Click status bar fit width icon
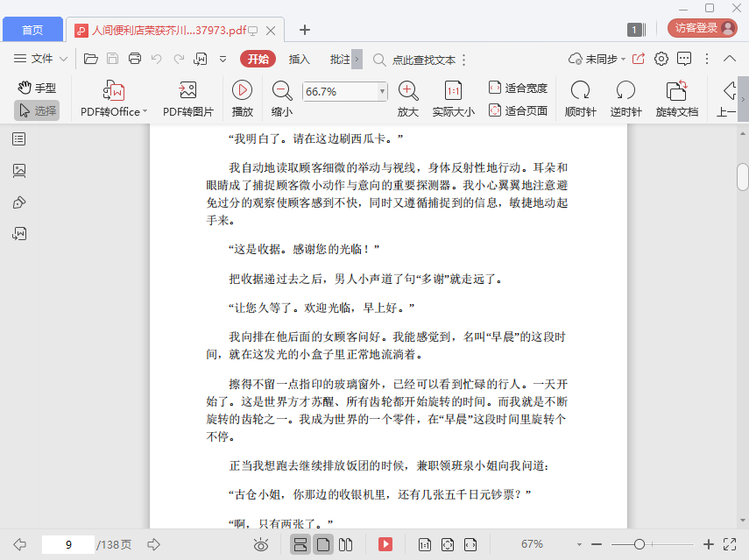This screenshot has width=749, height=560. (470, 544)
